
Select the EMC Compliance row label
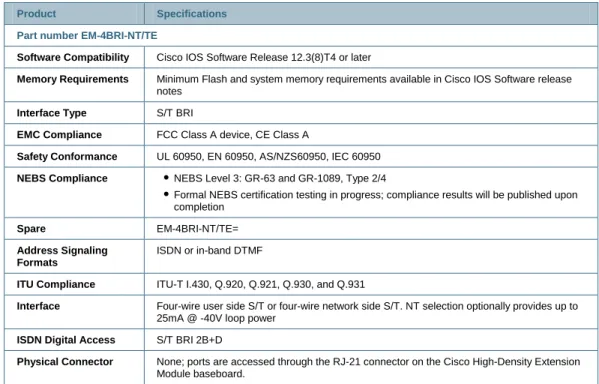click(x=59, y=134)
